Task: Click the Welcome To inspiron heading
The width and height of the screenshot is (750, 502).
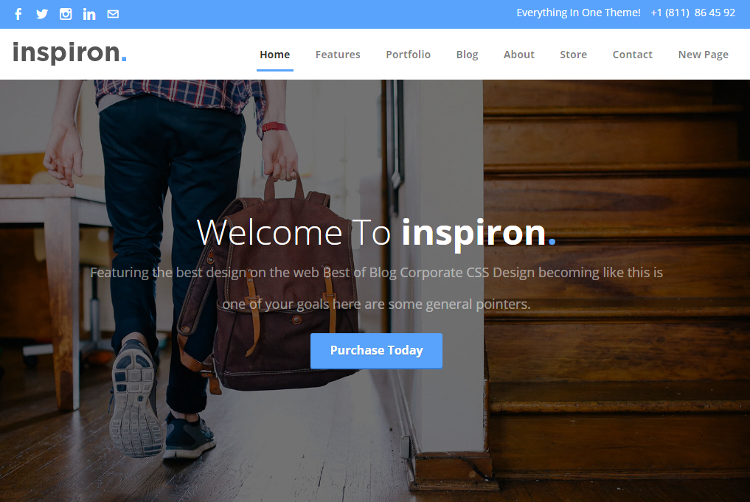Action: (376, 233)
